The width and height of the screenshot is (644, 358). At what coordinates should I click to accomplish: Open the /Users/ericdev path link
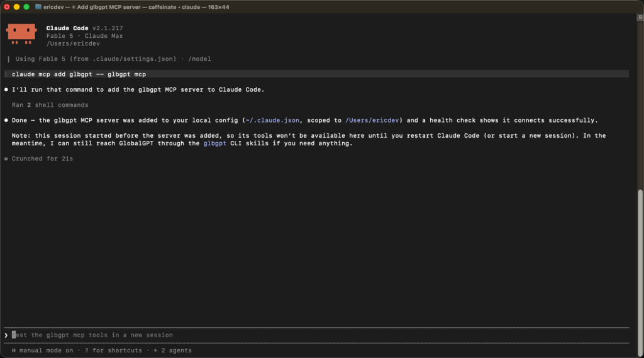[372, 120]
